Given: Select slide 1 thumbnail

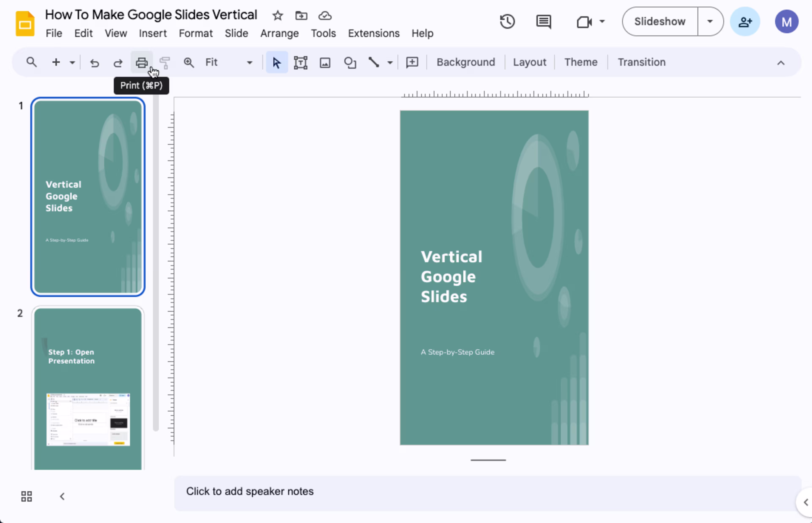Looking at the screenshot, I should click(x=88, y=197).
